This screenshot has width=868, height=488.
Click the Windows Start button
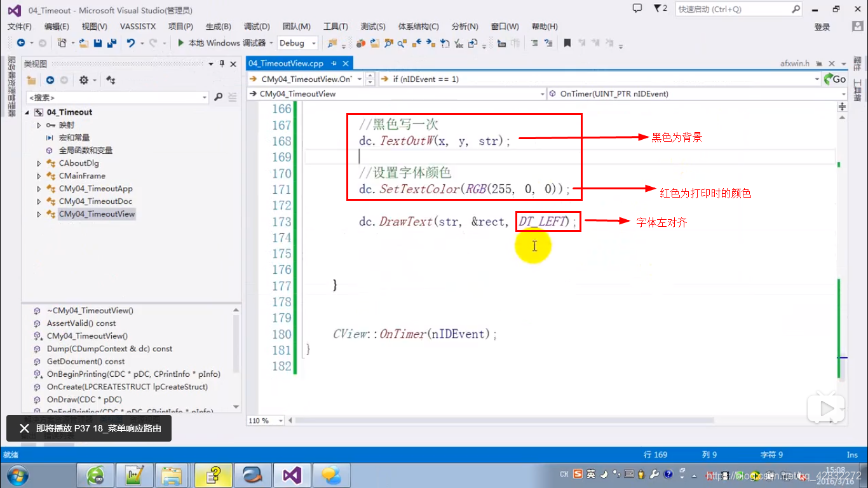(x=17, y=475)
